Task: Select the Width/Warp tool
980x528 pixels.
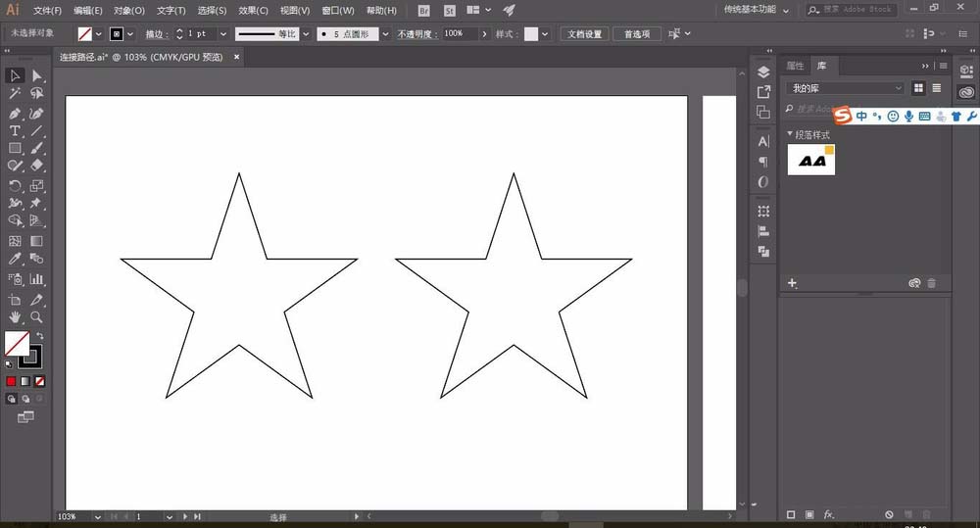Action: 15,203
